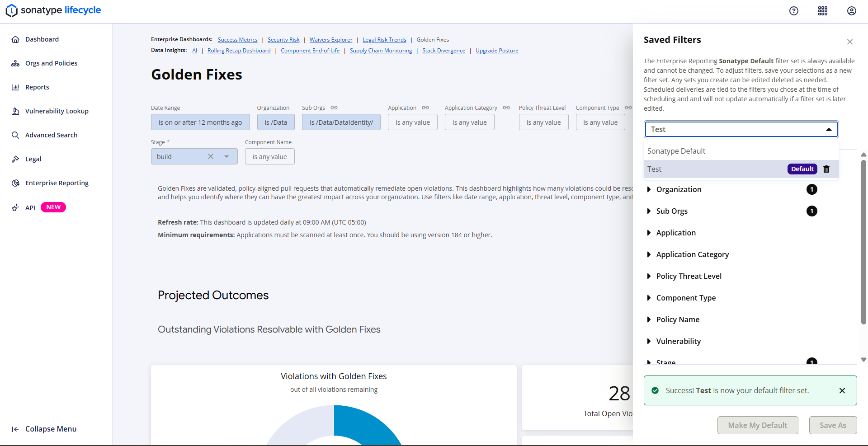868x446 pixels.
Task: Click Policy Threat Level 'is any value'
Action: [x=544, y=122]
